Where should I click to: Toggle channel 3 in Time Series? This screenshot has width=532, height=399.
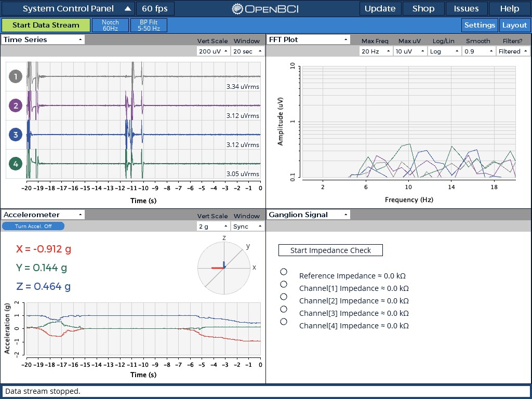[16, 135]
